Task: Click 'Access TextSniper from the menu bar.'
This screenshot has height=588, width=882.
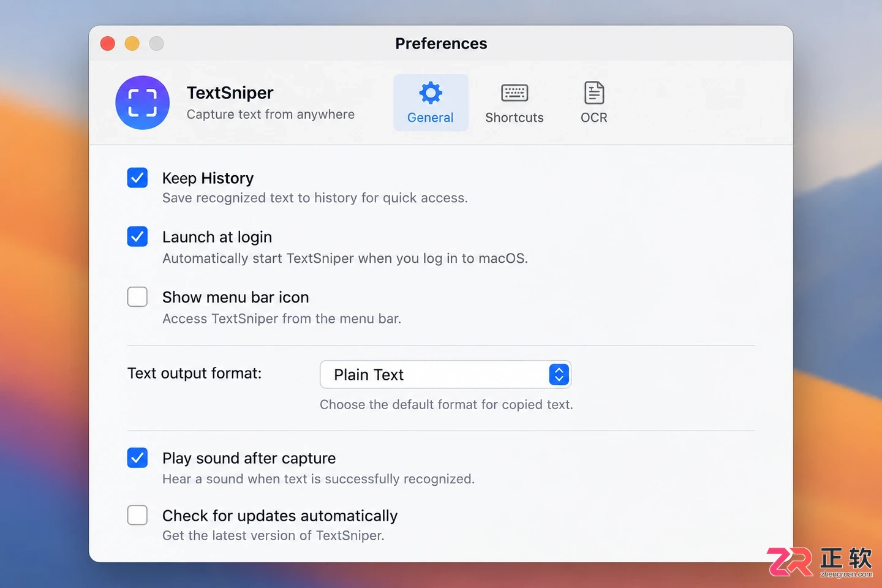Action: pos(282,318)
